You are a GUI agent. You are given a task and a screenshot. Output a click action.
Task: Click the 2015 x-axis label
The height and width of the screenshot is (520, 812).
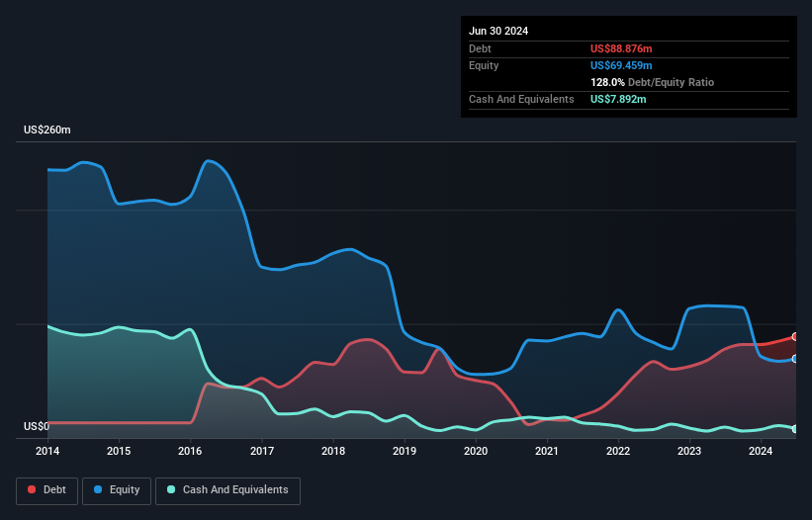click(119, 451)
